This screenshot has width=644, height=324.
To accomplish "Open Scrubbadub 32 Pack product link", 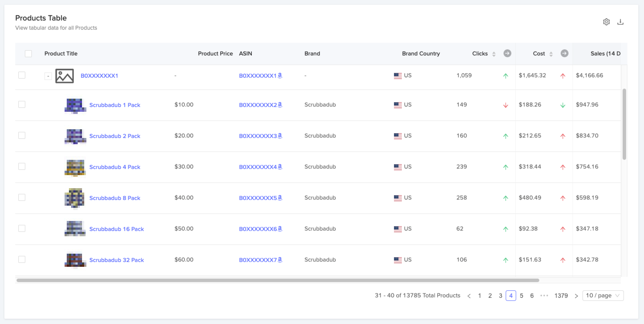I will click(116, 260).
